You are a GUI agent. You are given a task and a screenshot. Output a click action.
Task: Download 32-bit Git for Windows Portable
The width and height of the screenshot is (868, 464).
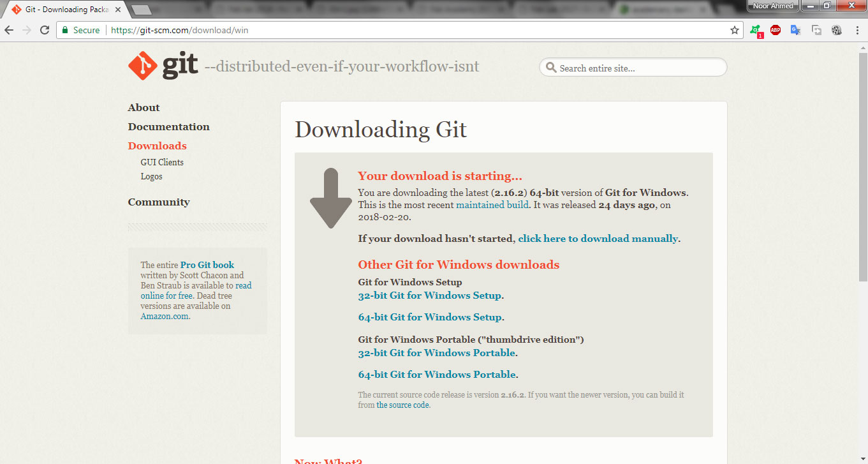437,353
